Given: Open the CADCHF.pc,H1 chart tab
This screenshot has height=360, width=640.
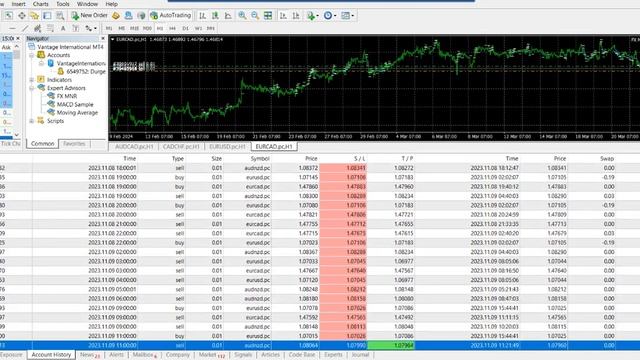Looking at the screenshot, I should 181,147.
